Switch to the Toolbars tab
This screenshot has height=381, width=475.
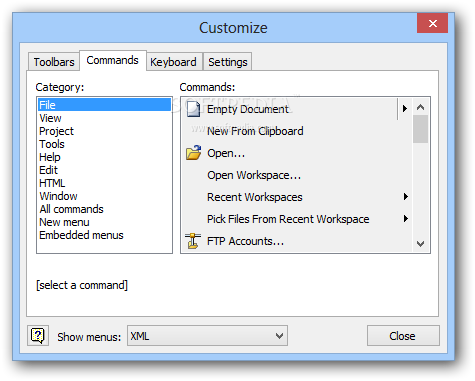54,62
